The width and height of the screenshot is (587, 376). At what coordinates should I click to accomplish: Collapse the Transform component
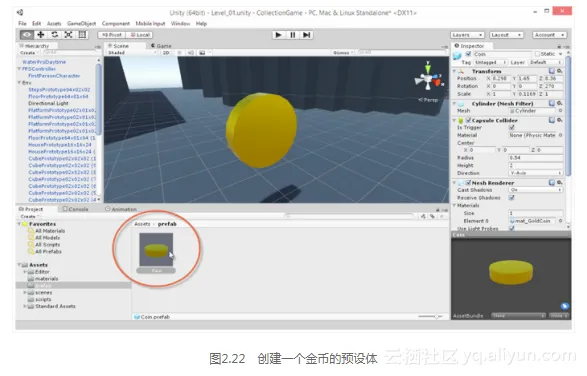tap(454, 71)
